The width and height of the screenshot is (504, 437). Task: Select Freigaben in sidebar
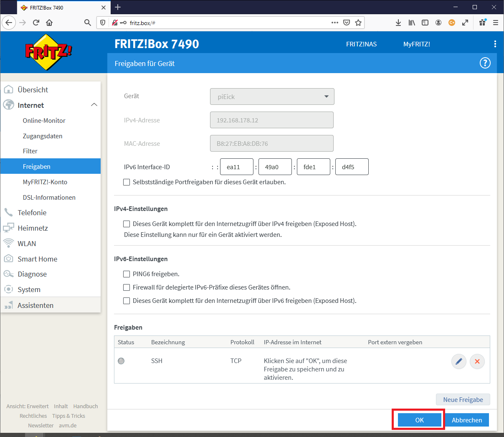click(x=51, y=166)
